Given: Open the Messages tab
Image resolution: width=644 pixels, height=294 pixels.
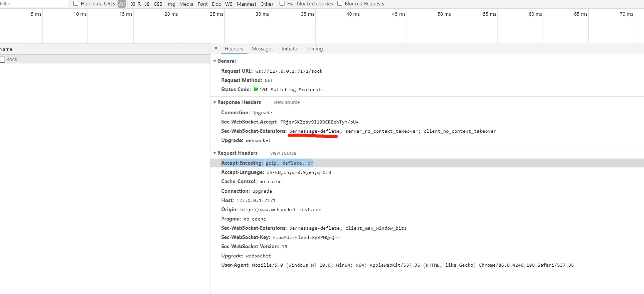Looking at the screenshot, I should pos(262,48).
